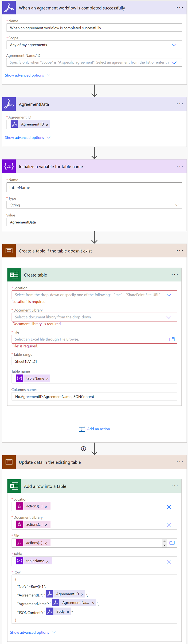The height and width of the screenshot is (644, 188).
Task: Click the Table range input field
Action: 94,361
